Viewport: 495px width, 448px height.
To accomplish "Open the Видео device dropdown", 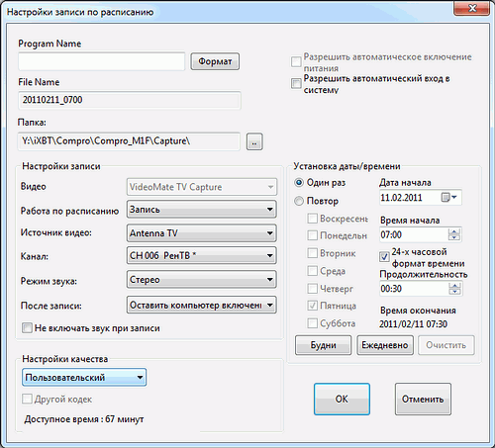I will pyautogui.click(x=202, y=187).
